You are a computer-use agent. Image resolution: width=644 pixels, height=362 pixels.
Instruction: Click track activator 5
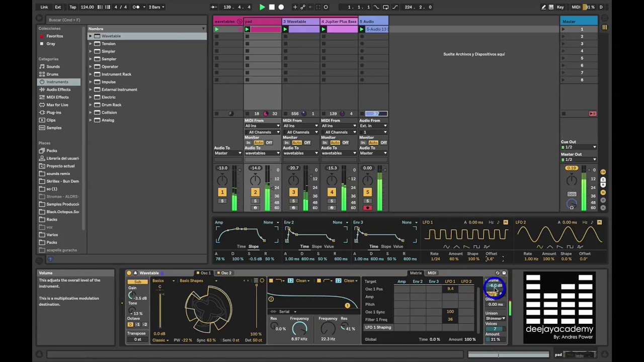(367, 192)
